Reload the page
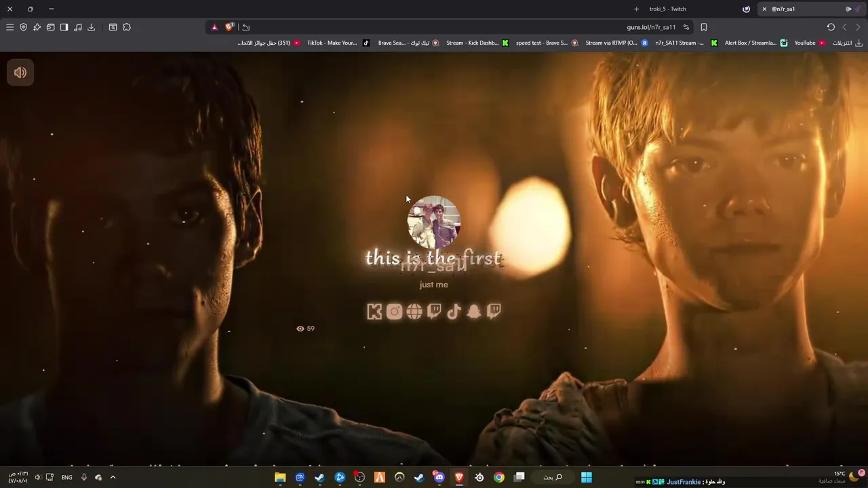Viewport: 868px width, 488px height. [831, 27]
